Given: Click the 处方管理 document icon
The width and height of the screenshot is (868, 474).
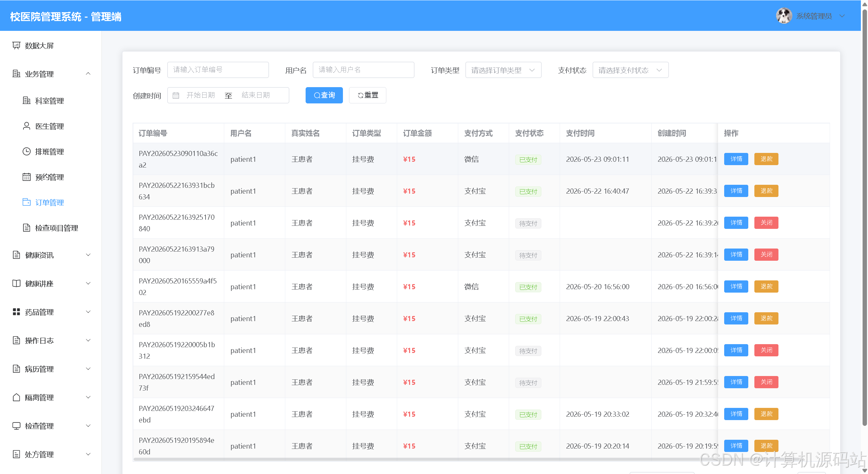Looking at the screenshot, I should (x=16, y=454).
